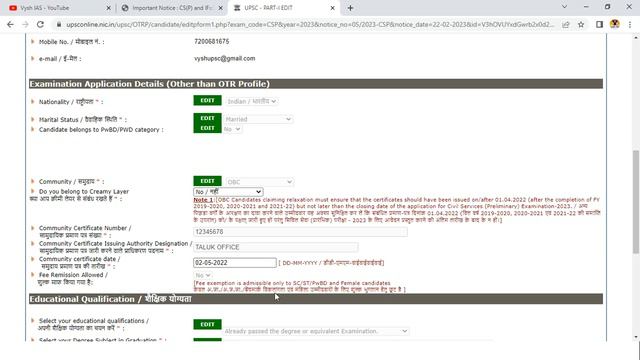This screenshot has width=640, height=360.
Task: Reload the current page
Action: pyautogui.click(x=40, y=24)
